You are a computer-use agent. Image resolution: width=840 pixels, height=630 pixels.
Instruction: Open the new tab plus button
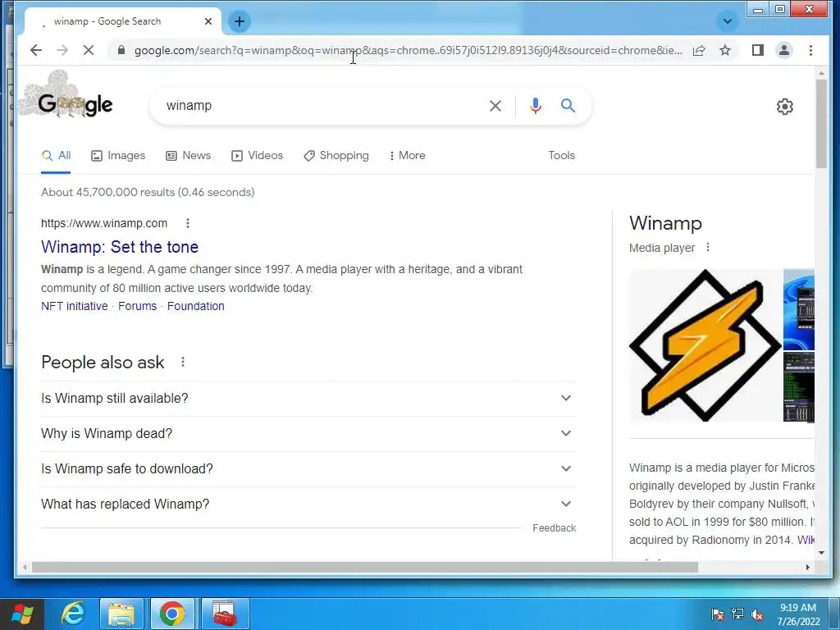[x=240, y=21]
